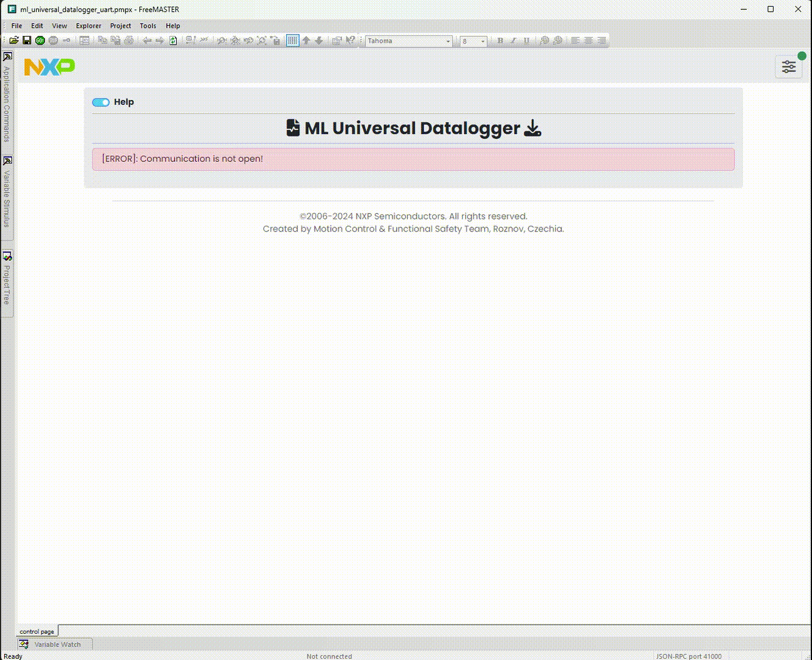812x660 pixels.
Task: Switch to the Variable Watch tab
Action: (54, 644)
